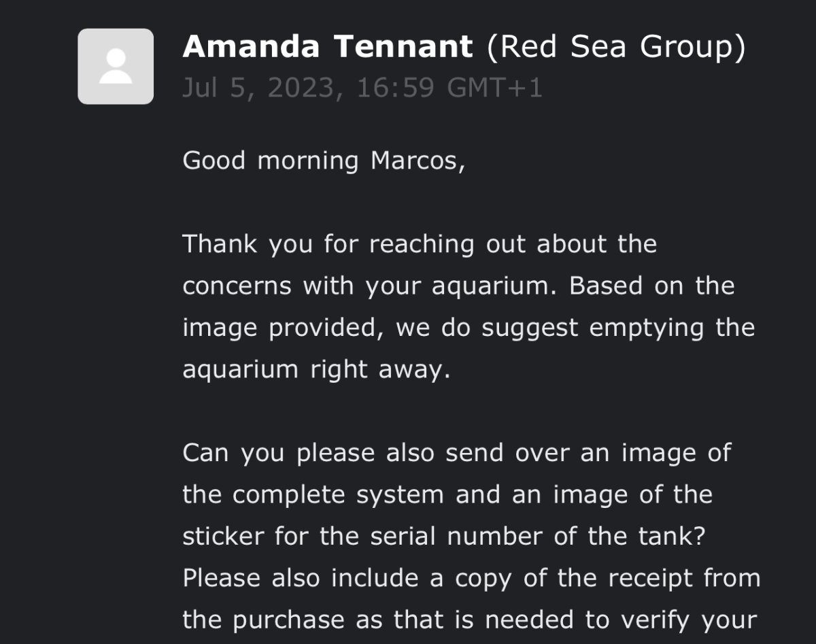Click the word 'concerns' in the message

[x=238, y=286]
